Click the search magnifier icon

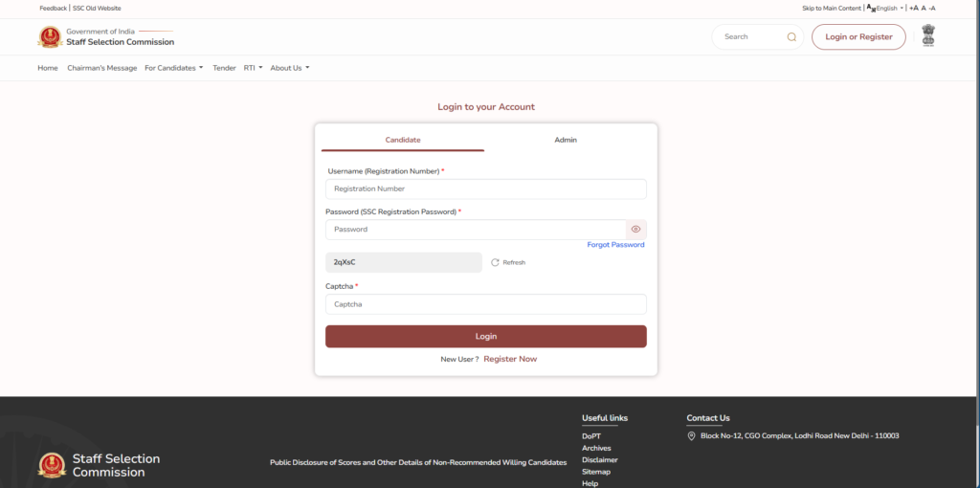click(x=791, y=37)
